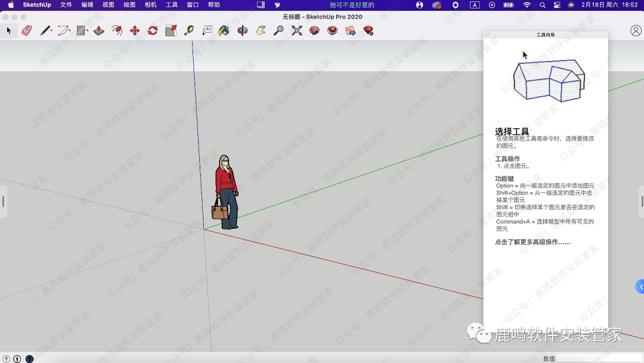Screen dimensions: 644x363
Task: Select the Tape Measure tool
Action: coord(189,30)
